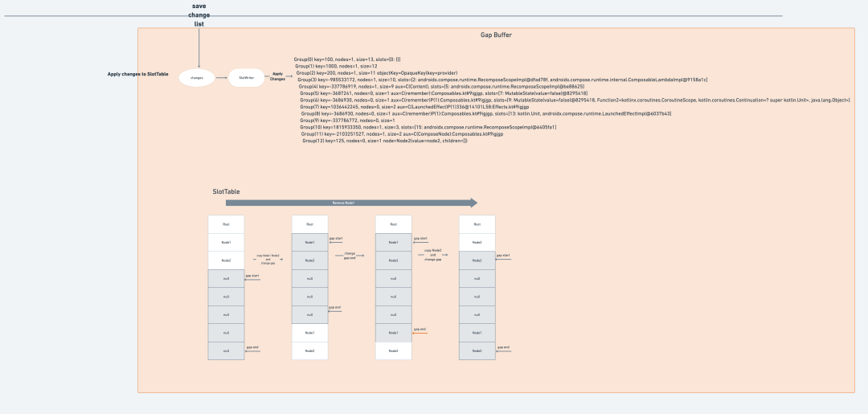Image resolution: width=868 pixels, height=414 pixels.
Task: Select 'gap start' label of last column
Action: pos(503,256)
